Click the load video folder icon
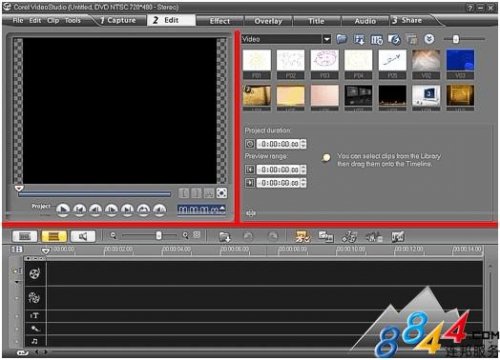The width and height of the screenshot is (500, 360). (x=341, y=39)
